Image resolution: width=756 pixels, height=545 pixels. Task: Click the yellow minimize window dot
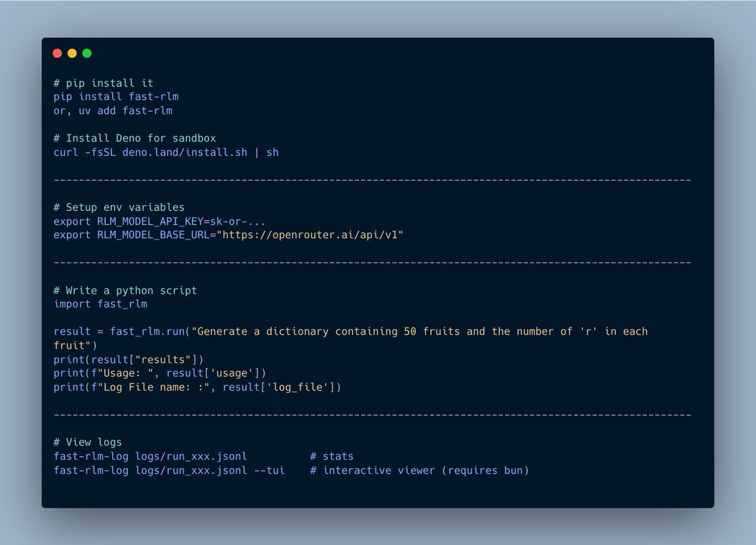coord(72,53)
